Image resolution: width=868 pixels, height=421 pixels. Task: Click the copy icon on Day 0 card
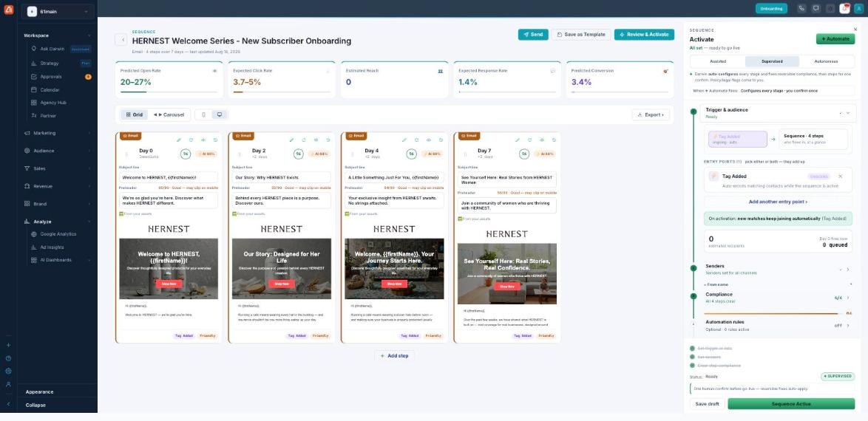[215, 140]
